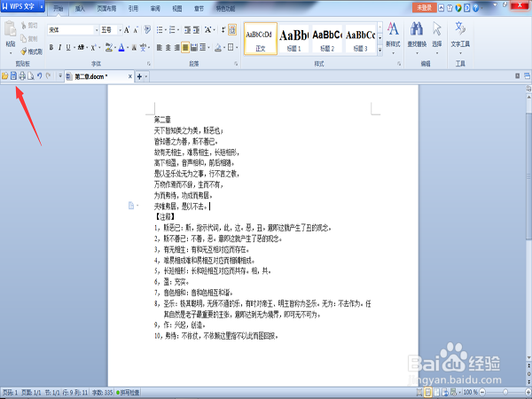532x399 pixels.
Task: Open the bullet list dropdown arrow
Action: click(166, 30)
